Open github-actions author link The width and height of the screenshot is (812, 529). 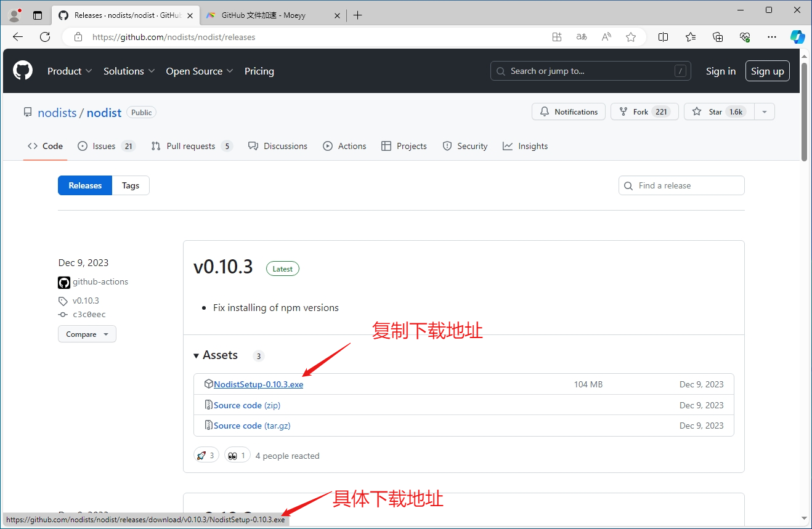(100, 281)
